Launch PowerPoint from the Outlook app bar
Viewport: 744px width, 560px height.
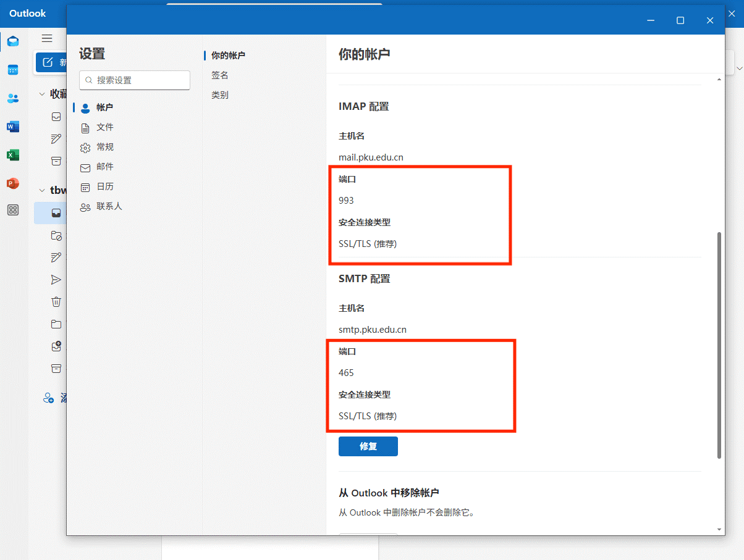(x=13, y=183)
